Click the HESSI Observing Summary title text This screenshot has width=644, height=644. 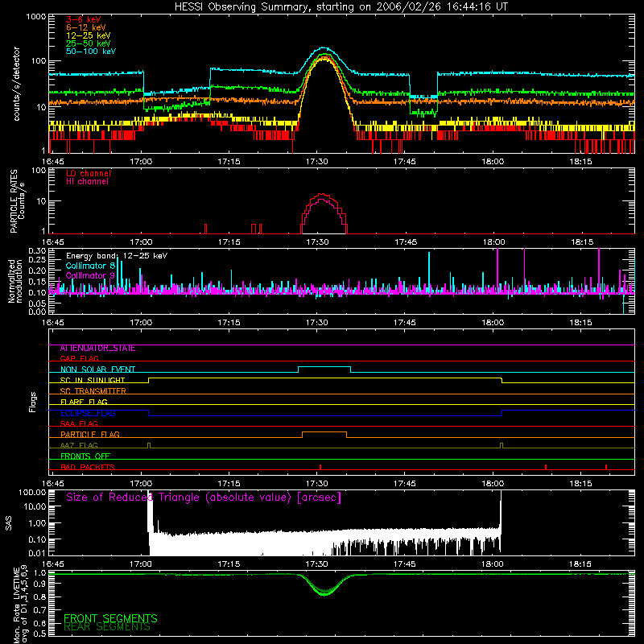click(x=341, y=7)
